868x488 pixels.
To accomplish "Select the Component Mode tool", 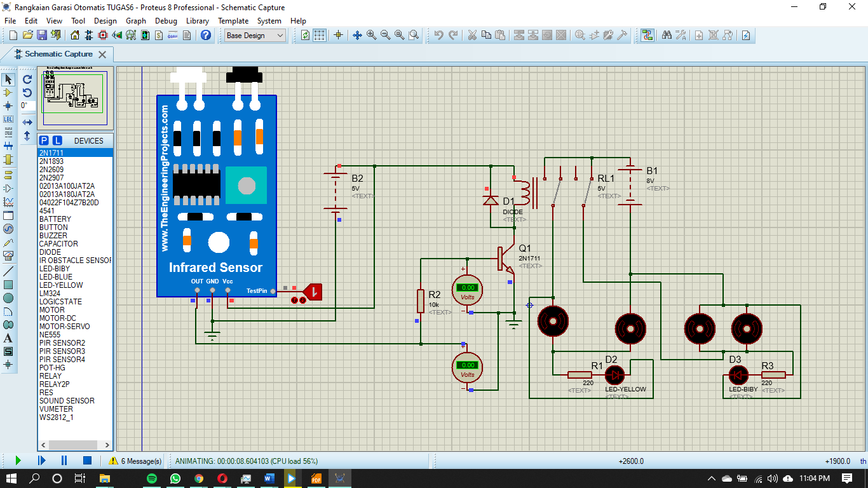I will pyautogui.click(x=8, y=93).
